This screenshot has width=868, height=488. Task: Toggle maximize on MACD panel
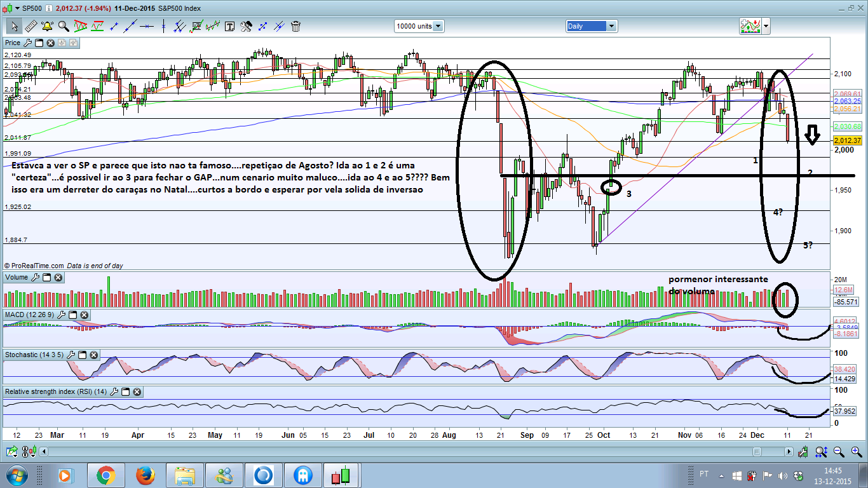73,315
